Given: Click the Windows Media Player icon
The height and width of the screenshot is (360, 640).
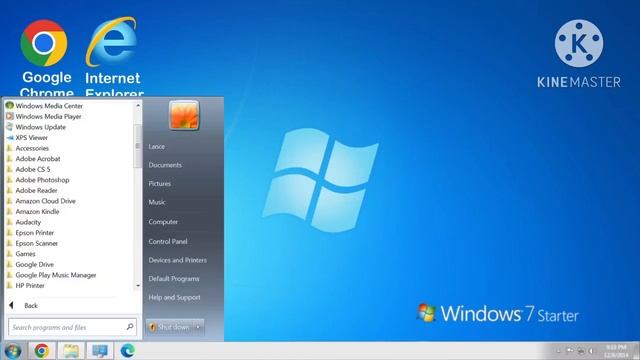Looking at the screenshot, I should (10, 116).
